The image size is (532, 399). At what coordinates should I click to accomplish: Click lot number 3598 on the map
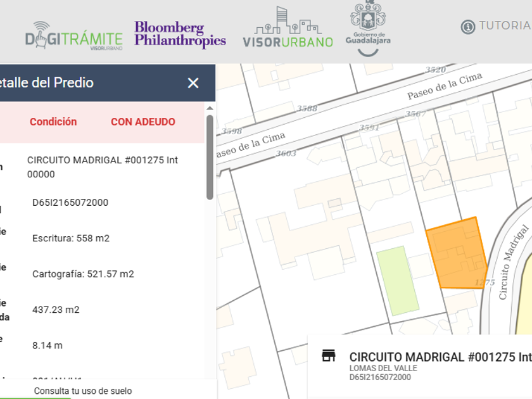pos(231,131)
